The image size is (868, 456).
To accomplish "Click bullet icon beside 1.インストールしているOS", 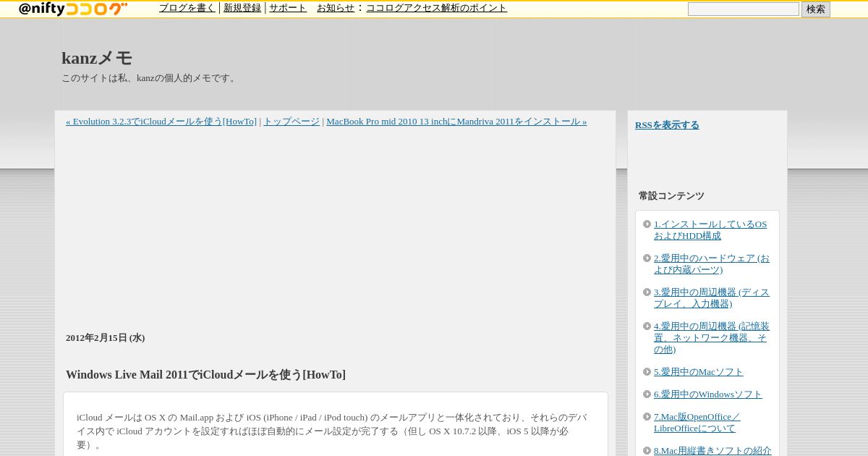I will tap(647, 224).
